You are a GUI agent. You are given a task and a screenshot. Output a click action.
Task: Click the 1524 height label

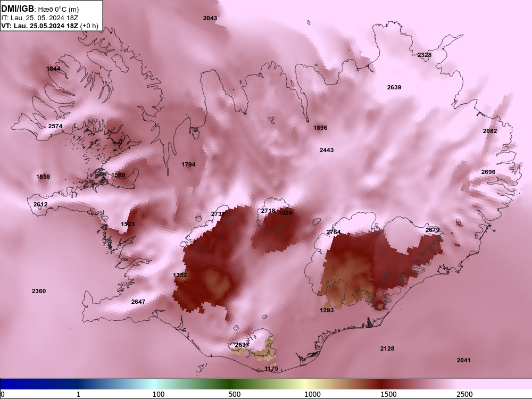285,213
